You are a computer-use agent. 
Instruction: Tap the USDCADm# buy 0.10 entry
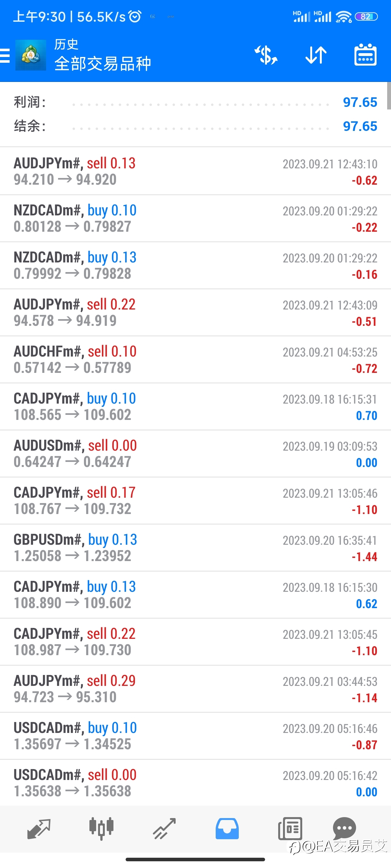click(x=195, y=736)
